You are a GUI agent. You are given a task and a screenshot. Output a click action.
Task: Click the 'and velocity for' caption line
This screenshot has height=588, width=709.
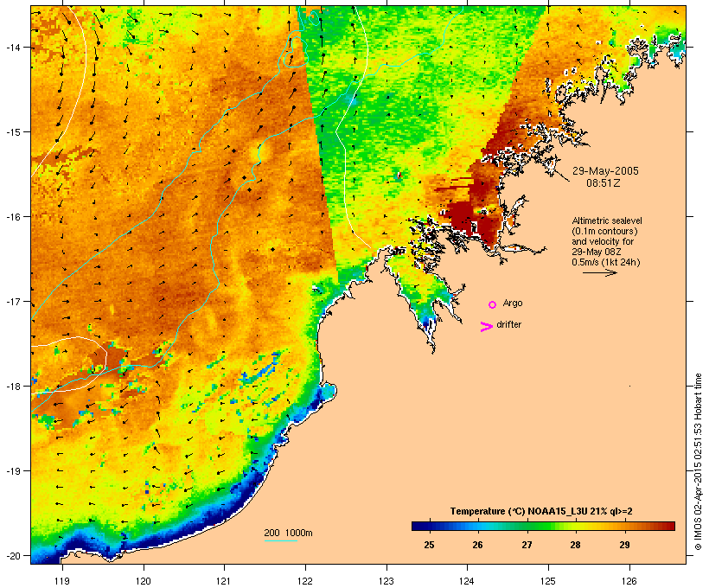pyautogui.click(x=603, y=241)
